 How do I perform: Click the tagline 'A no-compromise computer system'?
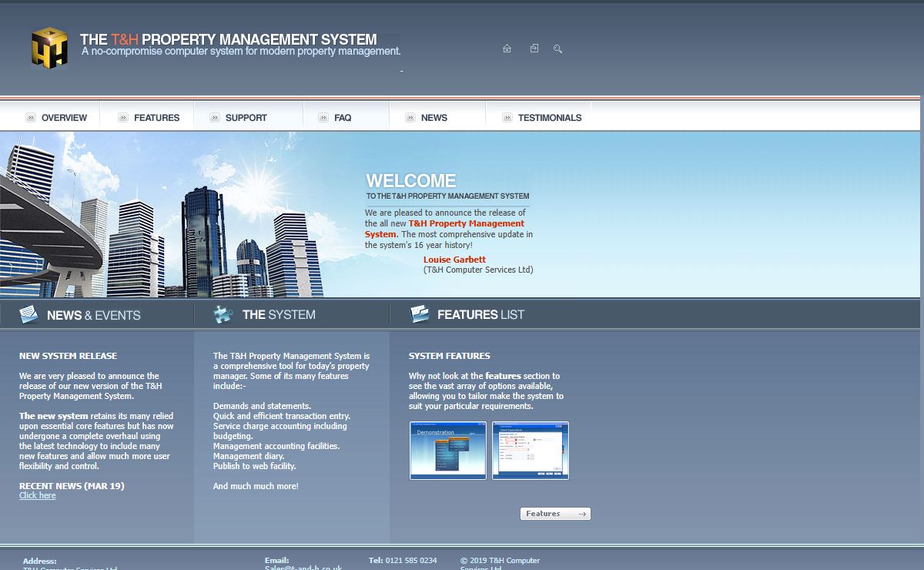pyautogui.click(x=241, y=52)
